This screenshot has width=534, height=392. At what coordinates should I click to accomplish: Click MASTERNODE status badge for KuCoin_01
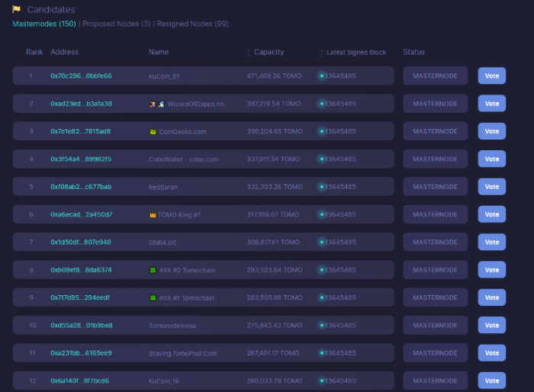436,76
